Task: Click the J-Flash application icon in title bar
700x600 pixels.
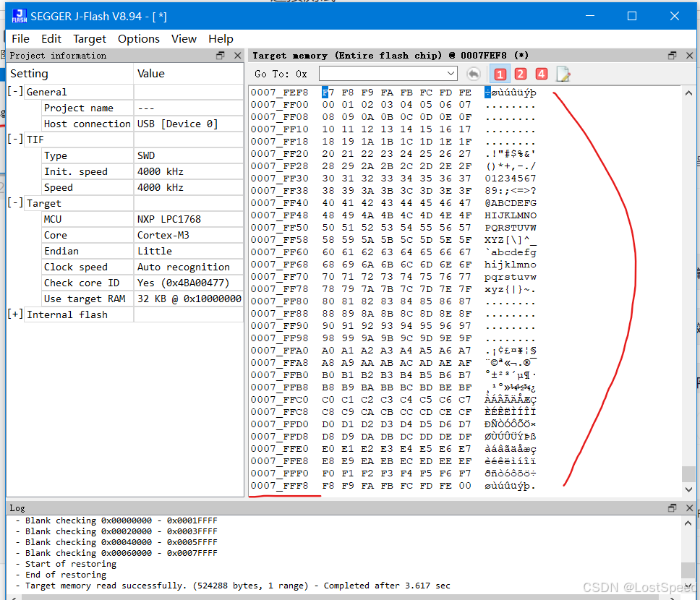Action: click(x=20, y=16)
